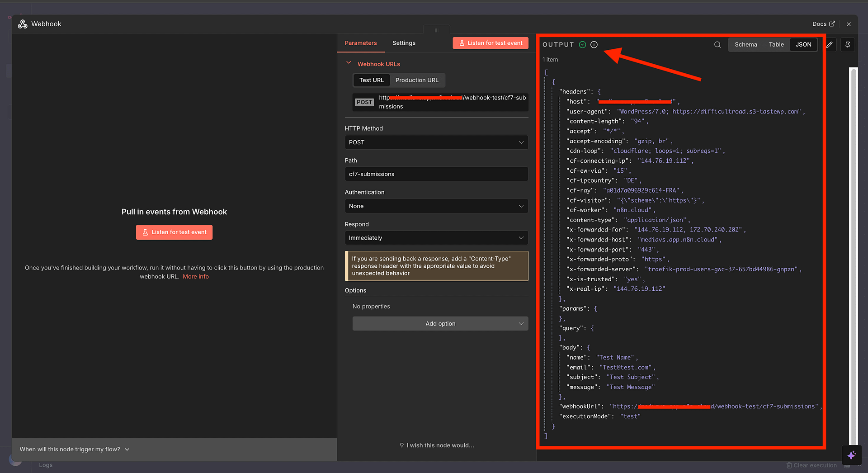Expand When will this node trigger my flow
Image resolution: width=868 pixels, height=473 pixels.
[75, 449]
